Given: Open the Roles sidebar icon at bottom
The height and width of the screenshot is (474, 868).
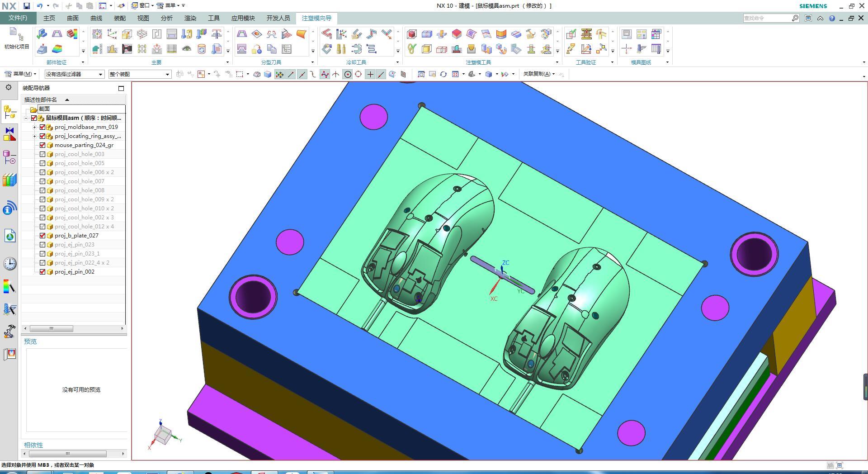Looking at the screenshot, I should point(9,354).
